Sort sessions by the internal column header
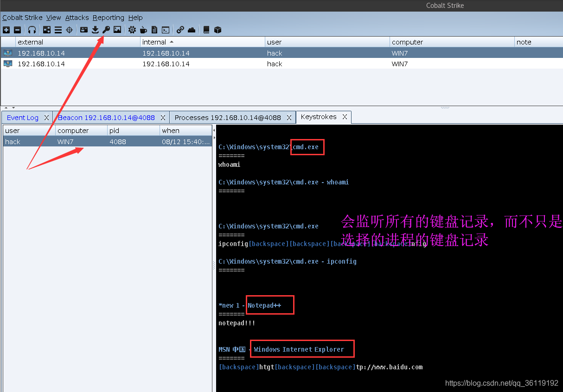This screenshot has height=392, width=563. (203, 42)
